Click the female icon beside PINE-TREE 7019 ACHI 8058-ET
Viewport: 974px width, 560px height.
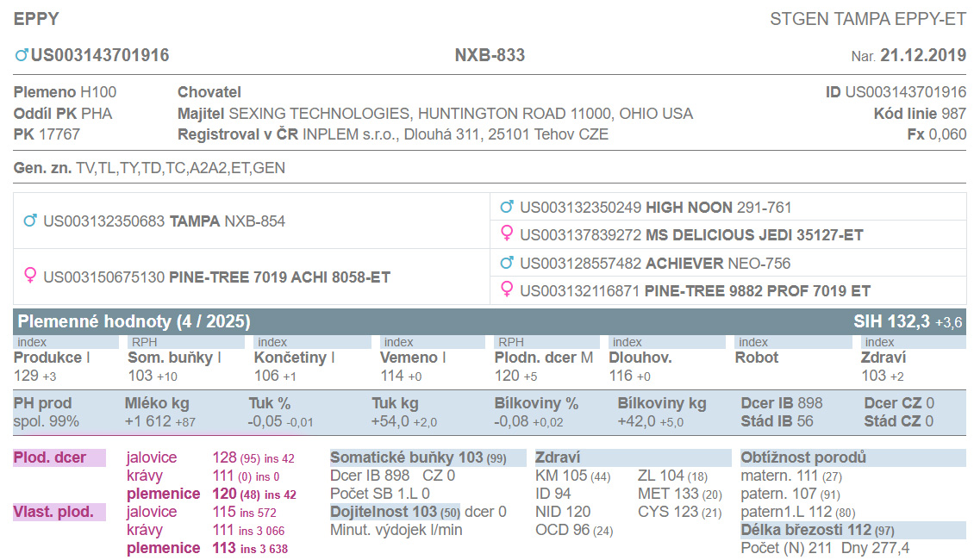point(30,276)
